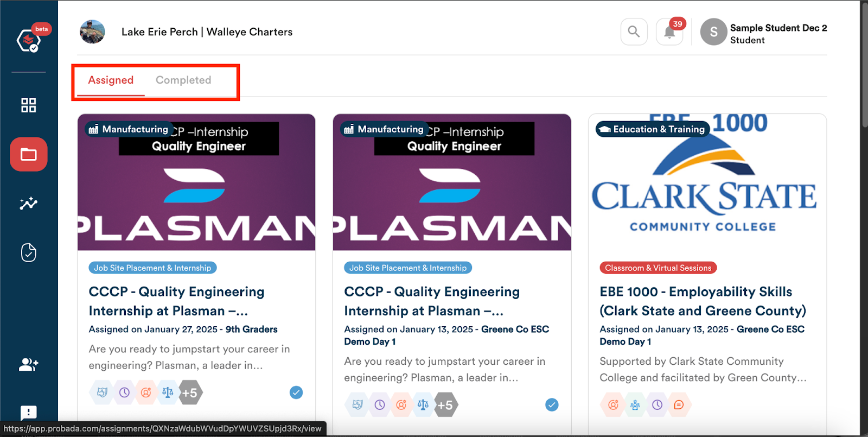868x437 pixels.
Task: Open the 9th Graders Plasman internship title
Action: pos(176,301)
